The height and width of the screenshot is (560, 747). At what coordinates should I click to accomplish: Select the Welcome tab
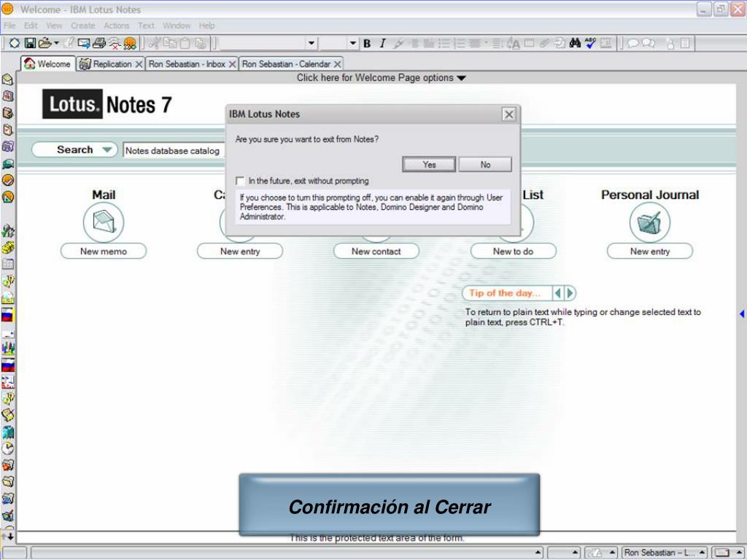(x=47, y=64)
